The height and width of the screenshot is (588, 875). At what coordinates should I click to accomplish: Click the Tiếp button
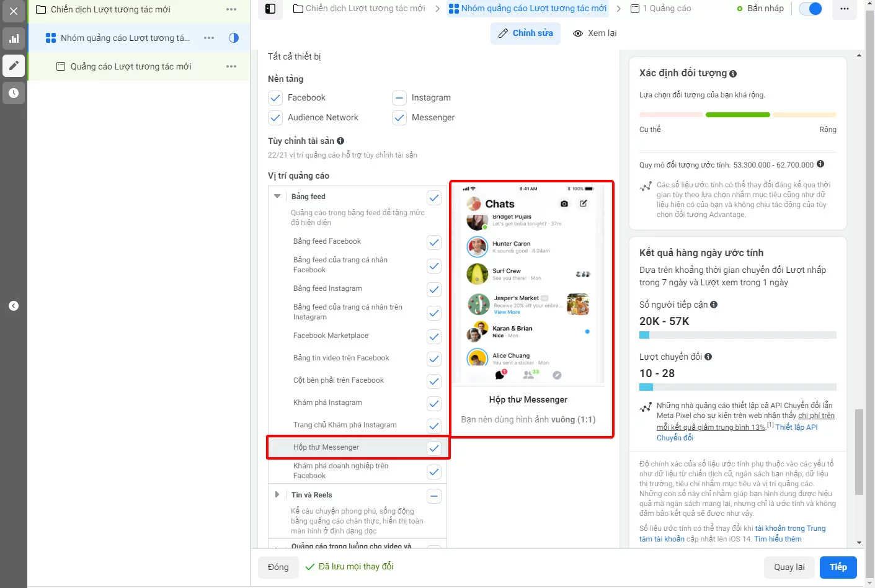(x=838, y=567)
